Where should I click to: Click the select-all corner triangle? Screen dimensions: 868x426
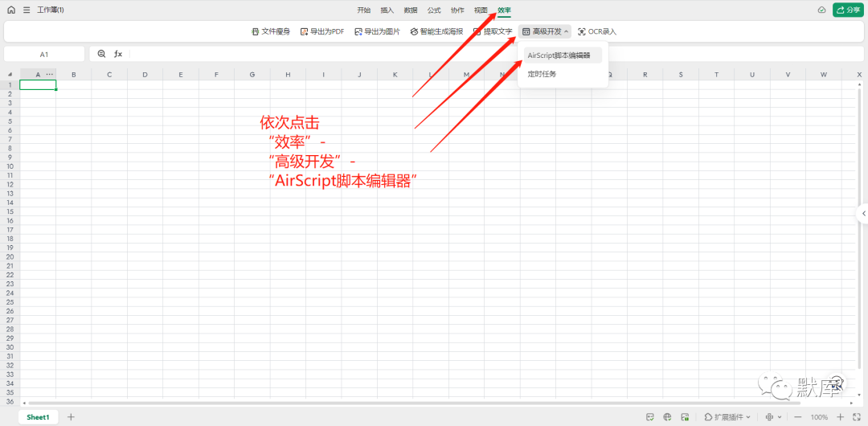(x=10, y=74)
